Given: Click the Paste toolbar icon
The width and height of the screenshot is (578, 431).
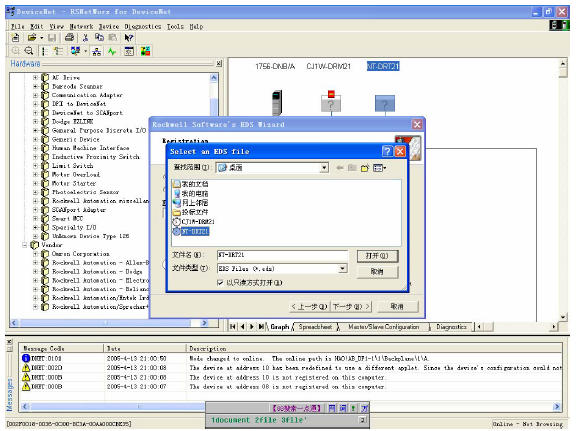Looking at the screenshot, I should coord(113,38).
